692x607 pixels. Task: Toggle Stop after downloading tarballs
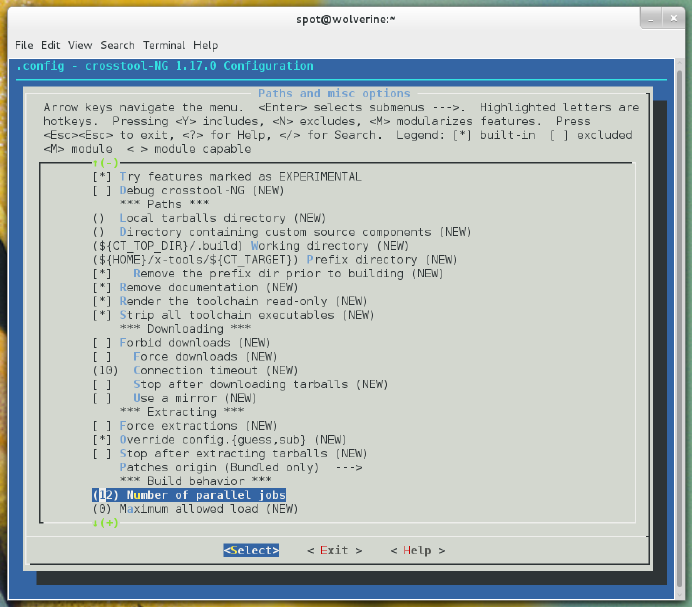coord(240,384)
